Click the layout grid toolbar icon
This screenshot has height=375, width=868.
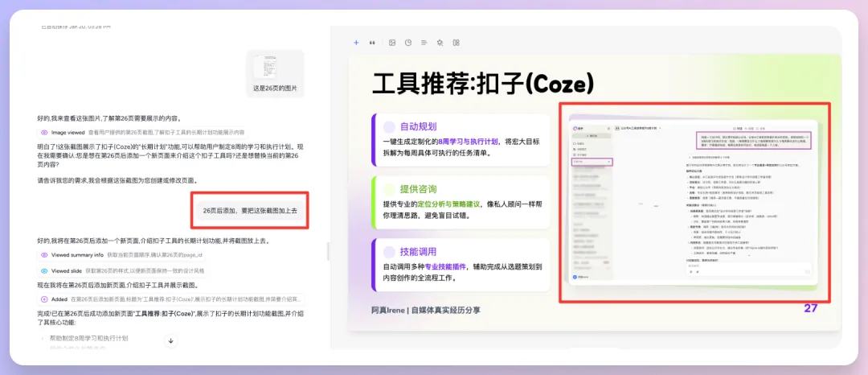[457, 43]
